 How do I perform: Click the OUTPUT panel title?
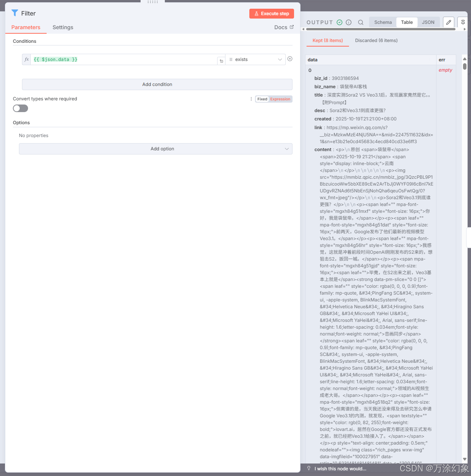coord(319,22)
